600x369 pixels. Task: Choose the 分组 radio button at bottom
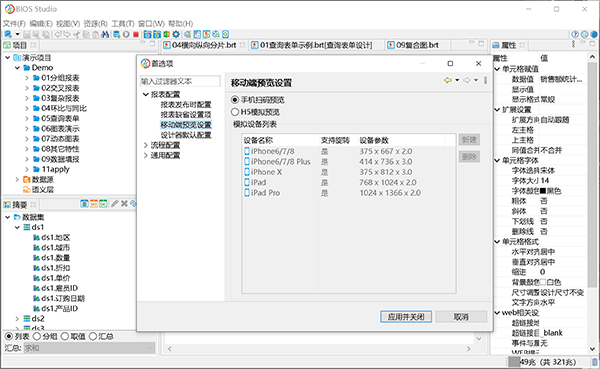coord(37,336)
